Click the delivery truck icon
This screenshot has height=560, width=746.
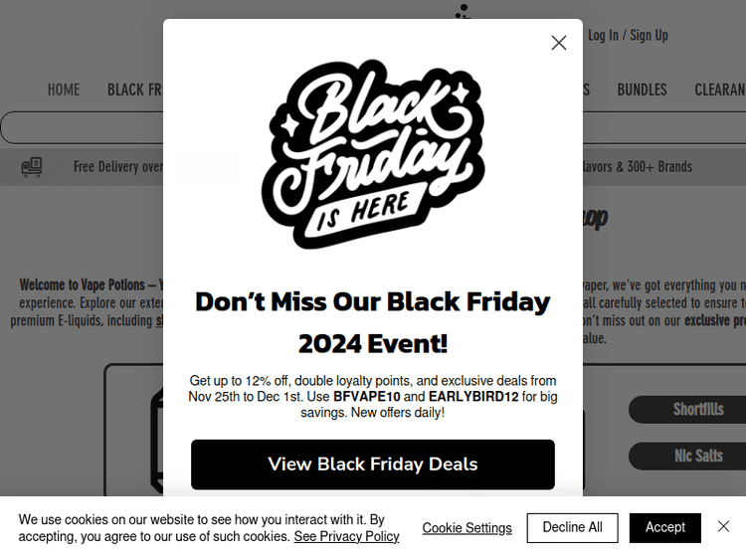coord(32,167)
